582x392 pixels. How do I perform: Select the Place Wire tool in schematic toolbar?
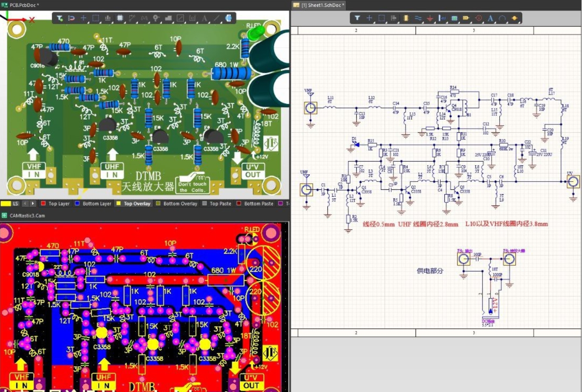[418, 18]
